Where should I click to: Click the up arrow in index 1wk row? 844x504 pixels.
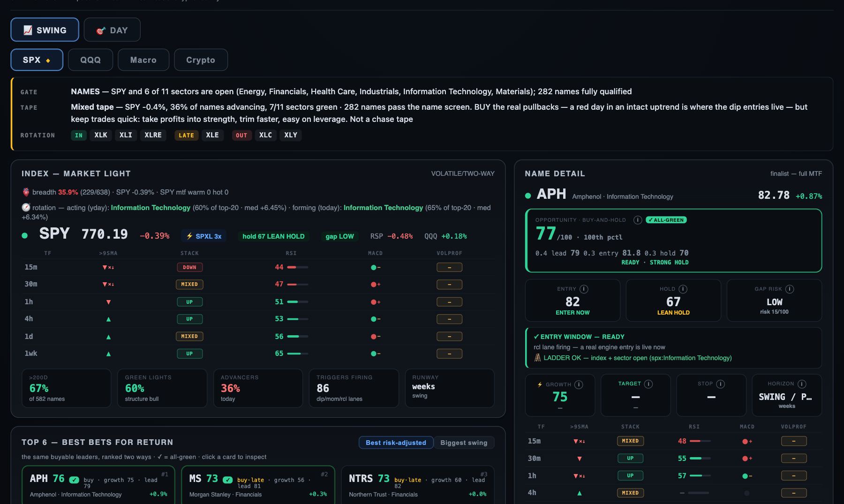pyautogui.click(x=108, y=354)
